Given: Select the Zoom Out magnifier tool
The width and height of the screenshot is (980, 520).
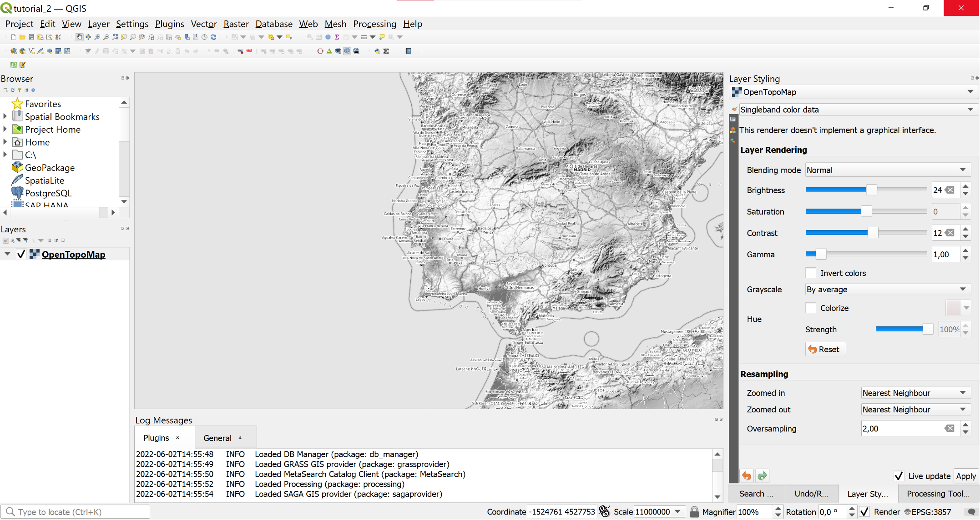Looking at the screenshot, I should click(x=106, y=37).
